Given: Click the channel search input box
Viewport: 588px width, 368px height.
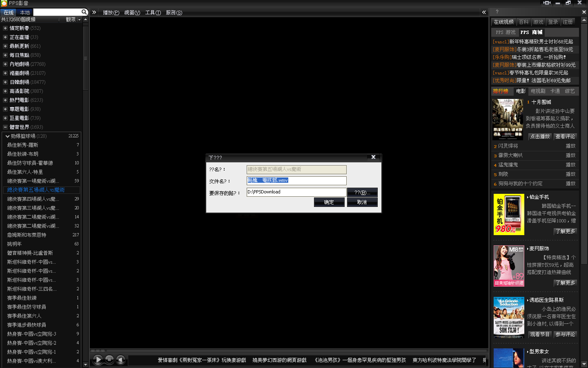Looking at the screenshot, I should (x=57, y=12).
